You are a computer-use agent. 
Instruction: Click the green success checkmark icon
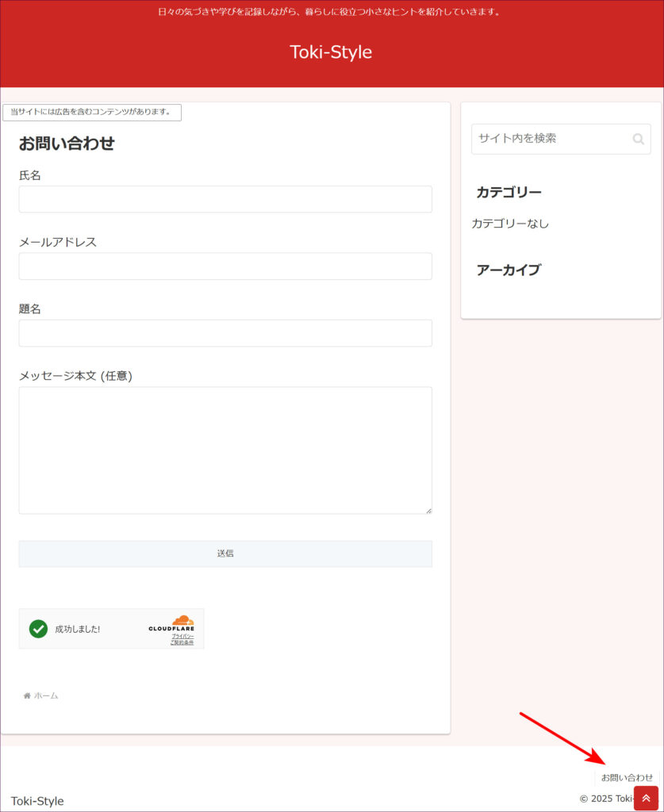[38, 629]
